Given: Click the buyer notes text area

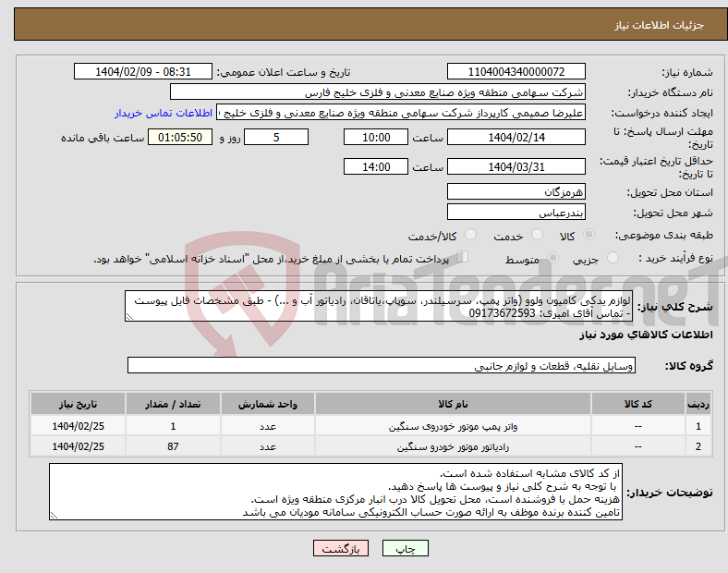Looking at the screenshot, I should coord(335,492).
